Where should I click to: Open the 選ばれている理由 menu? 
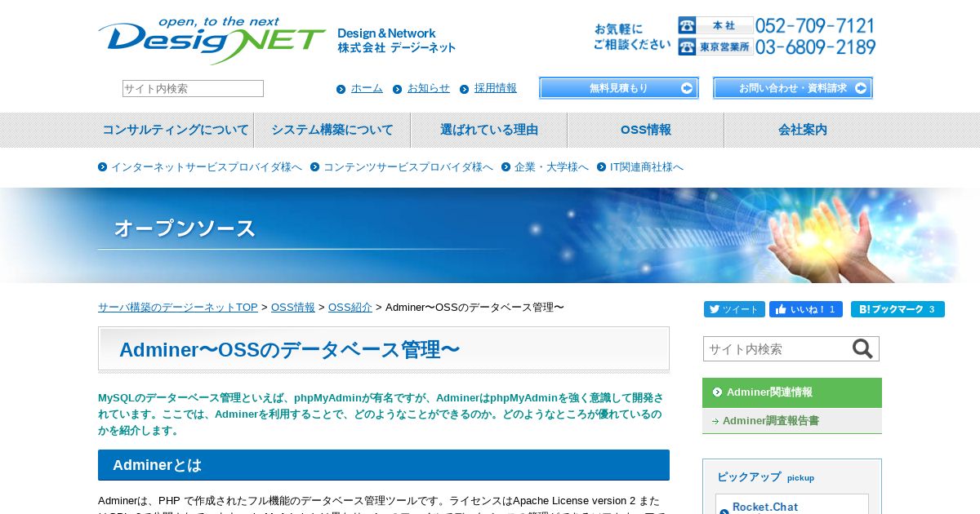(x=489, y=130)
